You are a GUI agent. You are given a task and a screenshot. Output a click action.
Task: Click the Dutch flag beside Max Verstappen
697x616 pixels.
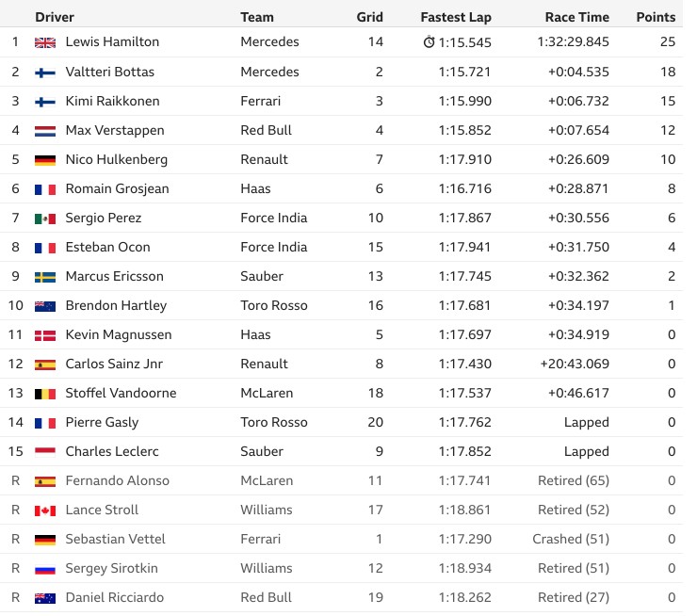tap(45, 131)
